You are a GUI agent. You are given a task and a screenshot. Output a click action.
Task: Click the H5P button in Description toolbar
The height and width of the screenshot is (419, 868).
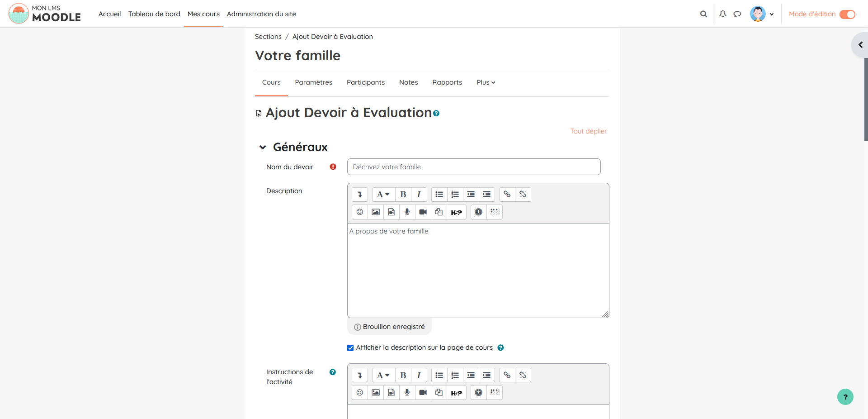tap(456, 212)
